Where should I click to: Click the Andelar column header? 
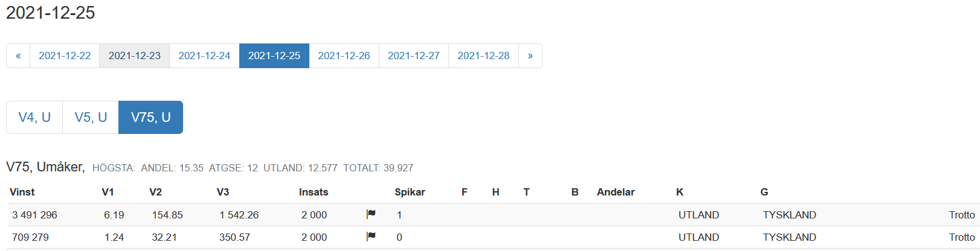click(616, 192)
